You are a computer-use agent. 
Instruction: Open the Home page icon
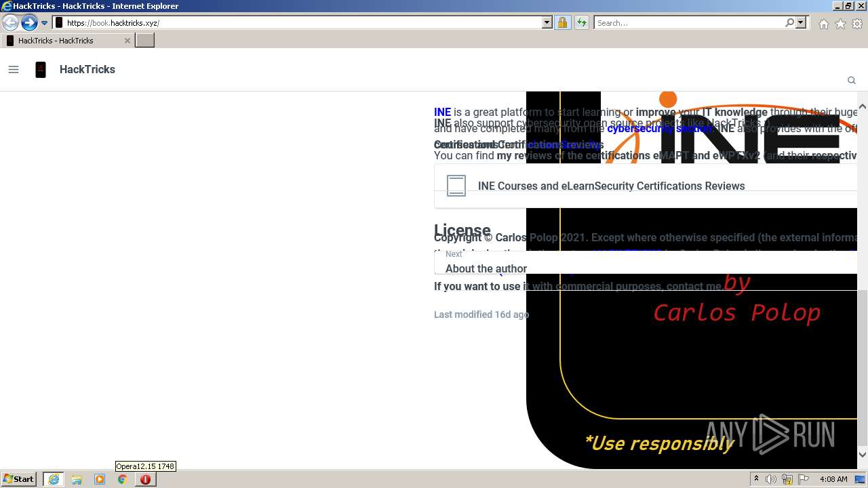(x=823, y=24)
